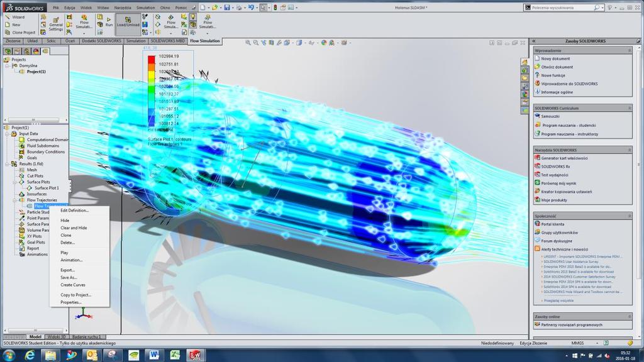Image resolution: width=644 pixels, height=362 pixels.
Task: Open Word from the Windows taskbar
Action: 154,354
